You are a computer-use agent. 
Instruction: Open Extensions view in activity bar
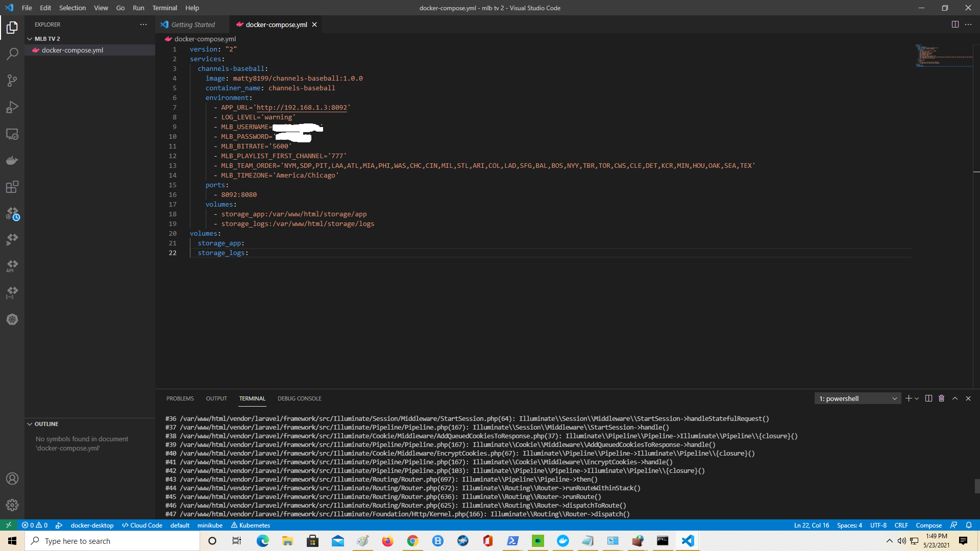tap(12, 187)
